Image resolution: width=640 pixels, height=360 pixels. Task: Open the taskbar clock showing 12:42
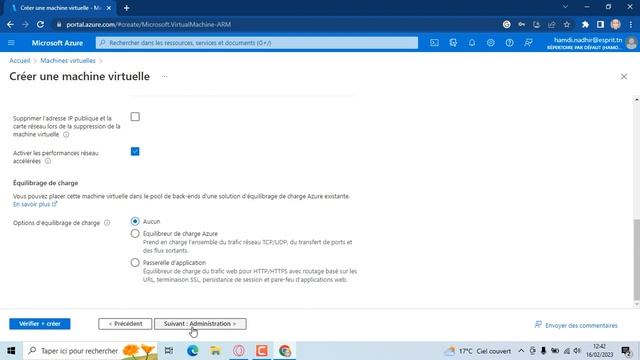click(x=600, y=351)
